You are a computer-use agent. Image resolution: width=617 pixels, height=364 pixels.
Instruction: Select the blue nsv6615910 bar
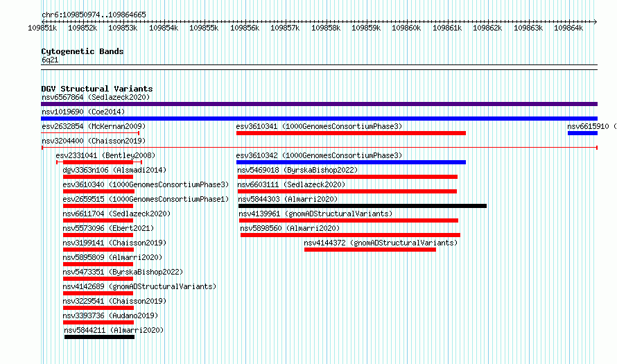pyautogui.click(x=582, y=133)
